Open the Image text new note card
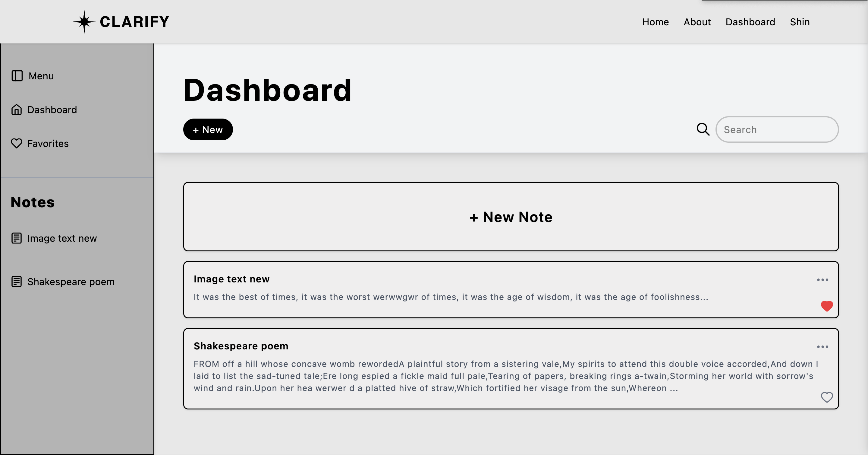Screen dimensions: 868x455 (x=438, y=289)
